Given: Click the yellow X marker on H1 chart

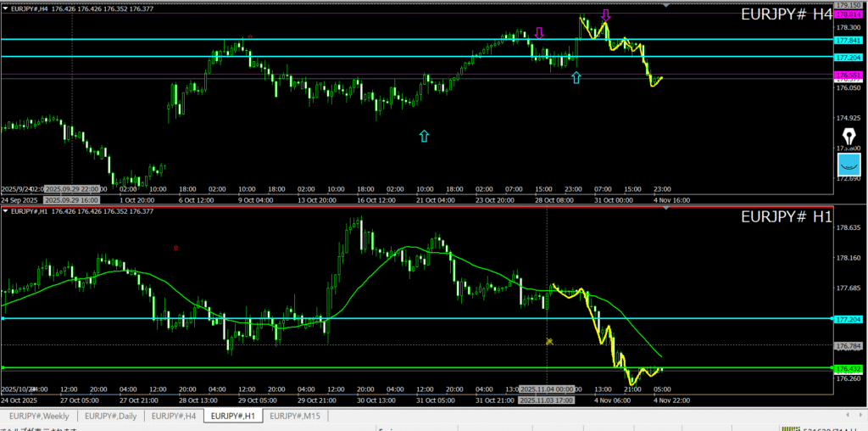Looking at the screenshot, I should pos(549,341).
